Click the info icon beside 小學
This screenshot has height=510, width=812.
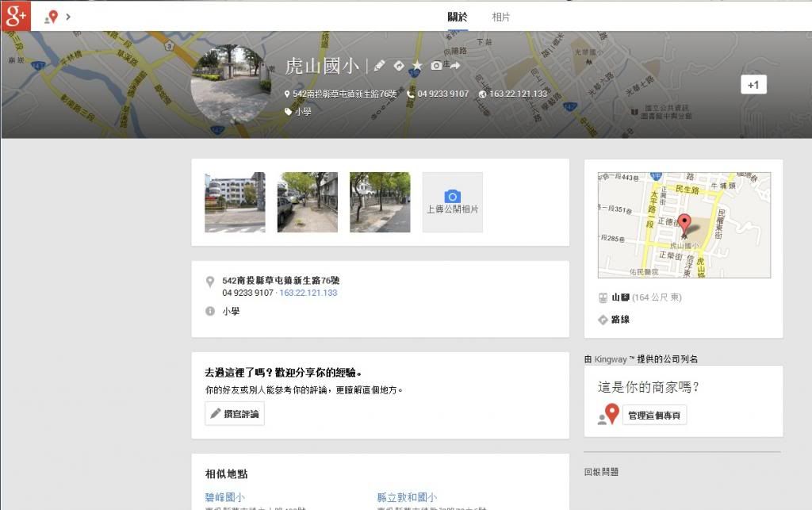209,311
